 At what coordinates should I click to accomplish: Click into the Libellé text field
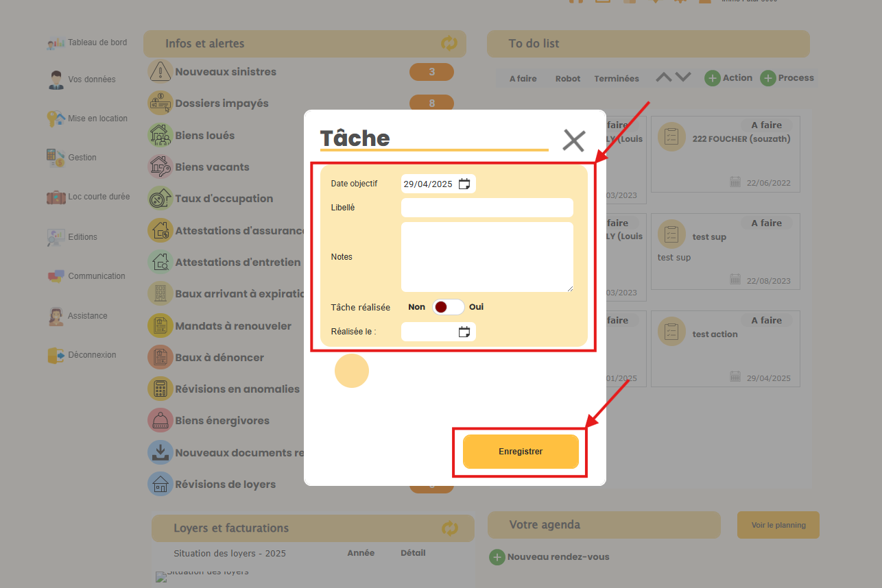[486, 208]
